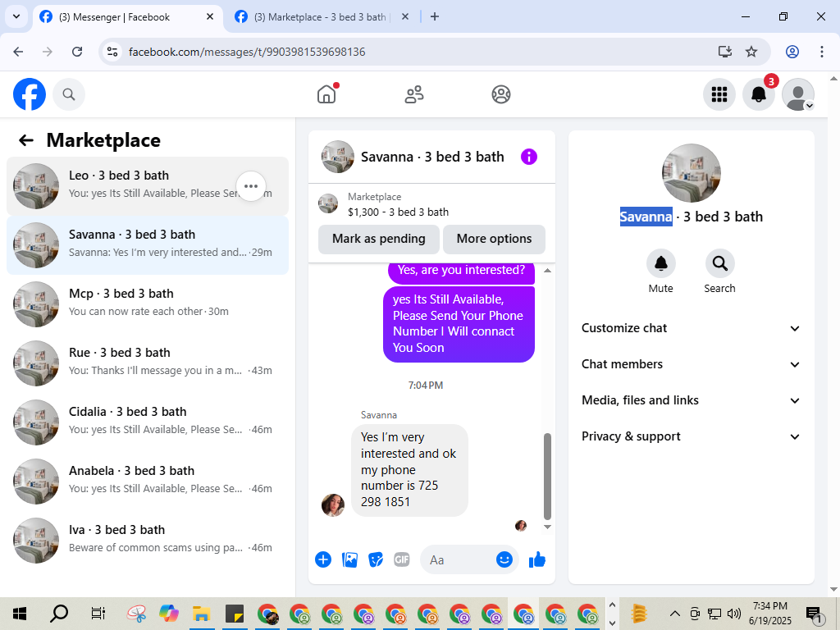Viewport: 840px width, 630px height.
Task: Click Savanna's avatar beside her message
Action: click(333, 505)
